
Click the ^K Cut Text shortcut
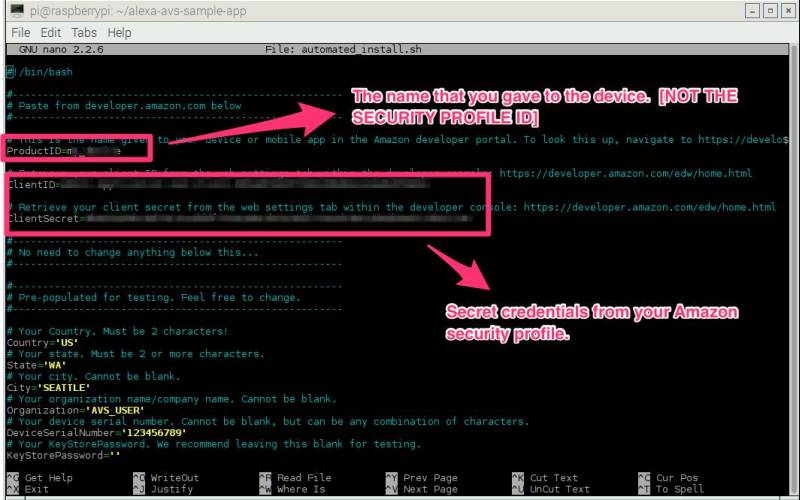tap(545, 478)
